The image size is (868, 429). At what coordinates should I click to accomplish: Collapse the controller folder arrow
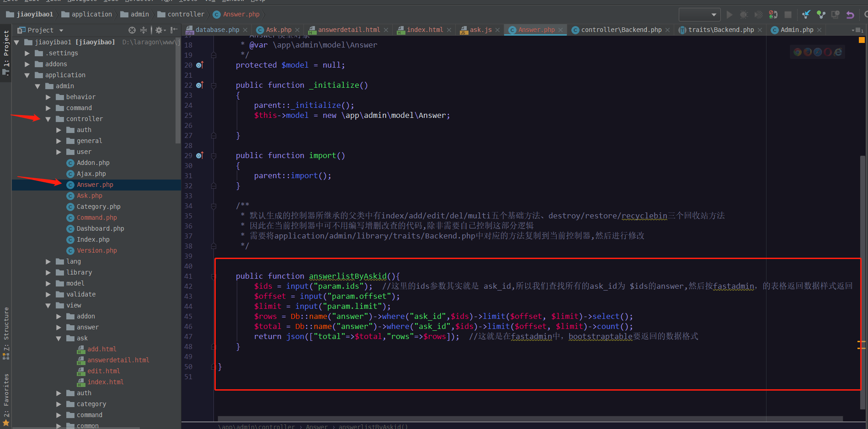pos(48,119)
